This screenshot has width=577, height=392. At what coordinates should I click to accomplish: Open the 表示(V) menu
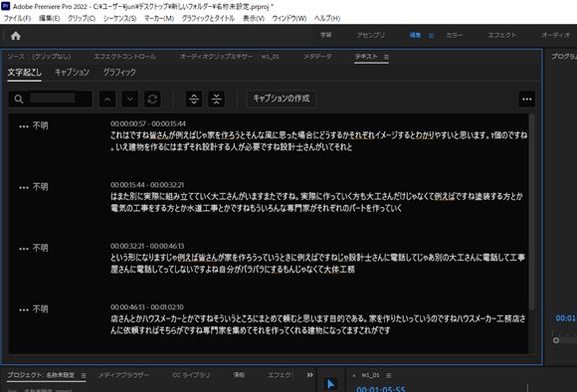pyautogui.click(x=254, y=18)
